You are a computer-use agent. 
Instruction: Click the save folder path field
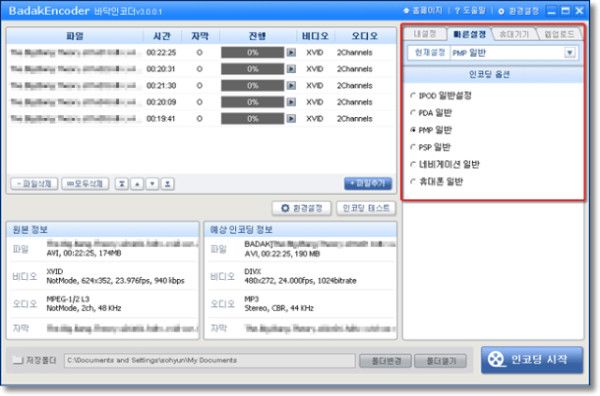[210, 360]
